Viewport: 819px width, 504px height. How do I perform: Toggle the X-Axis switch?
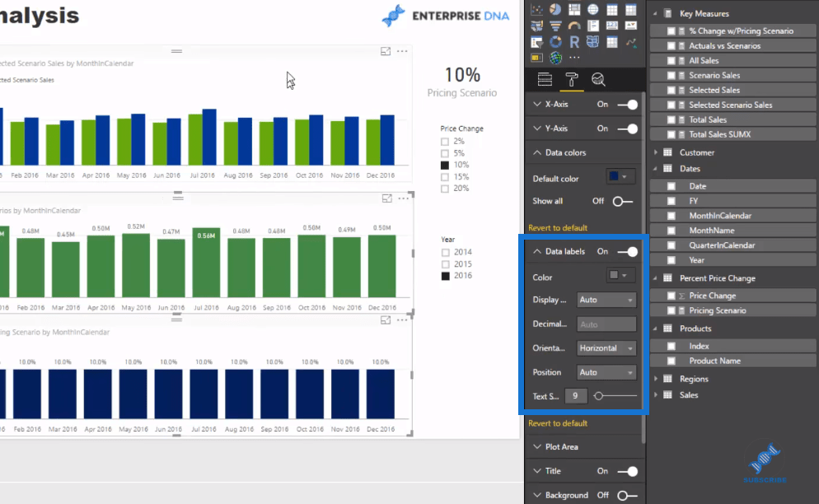tap(627, 105)
